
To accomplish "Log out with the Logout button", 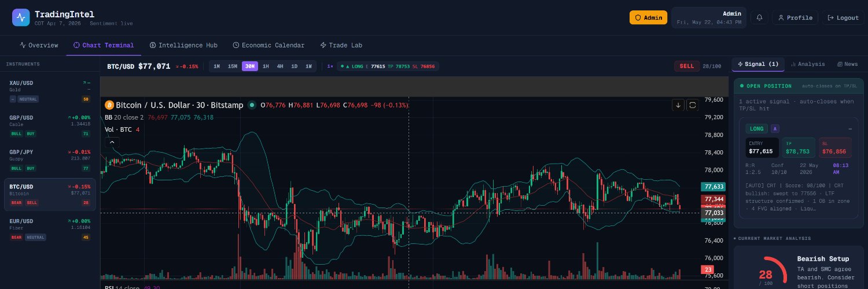I will tap(843, 17).
